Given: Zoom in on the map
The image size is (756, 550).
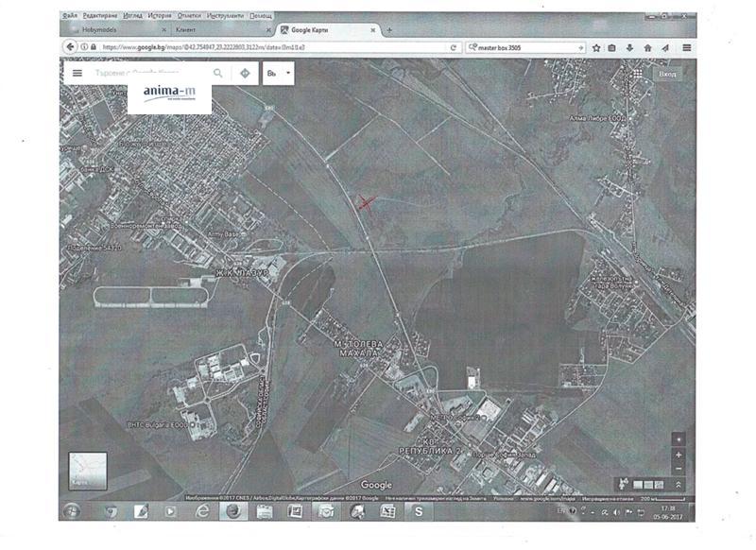Looking at the screenshot, I should click(678, 455).
